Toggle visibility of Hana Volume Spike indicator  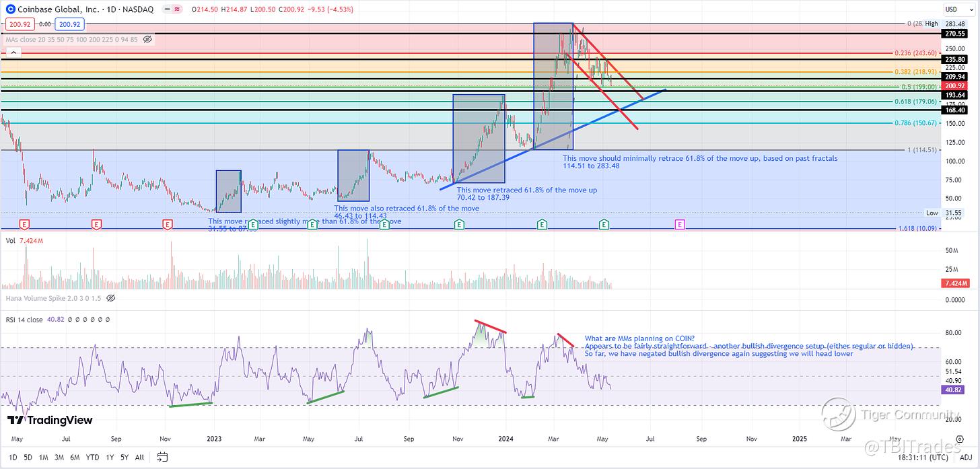[x=111, y=297]
